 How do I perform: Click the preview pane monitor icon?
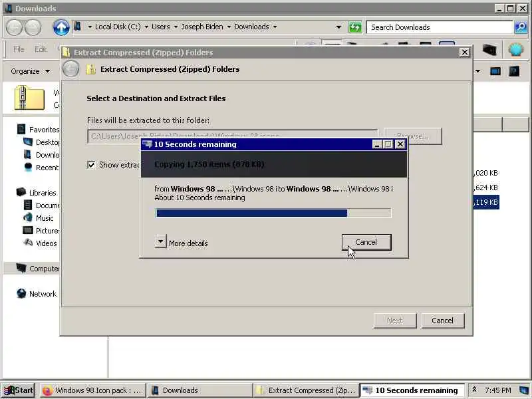pyautogui.click(x=495, y=71)
